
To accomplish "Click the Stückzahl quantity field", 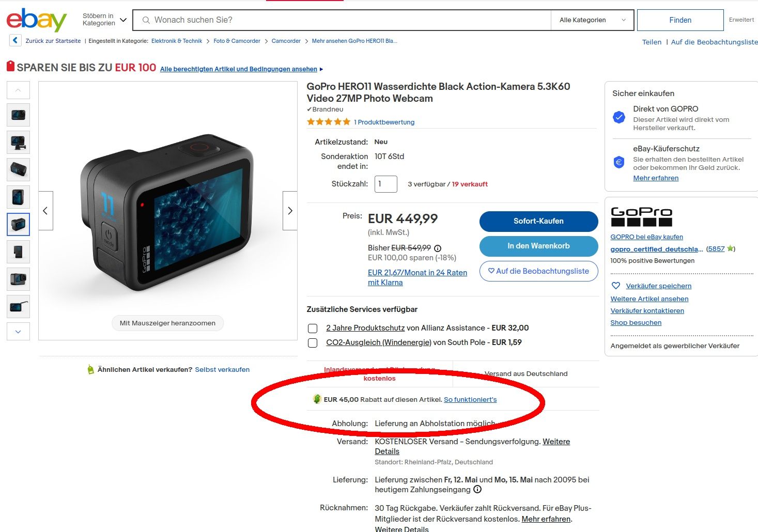I will tap(386, 184).
